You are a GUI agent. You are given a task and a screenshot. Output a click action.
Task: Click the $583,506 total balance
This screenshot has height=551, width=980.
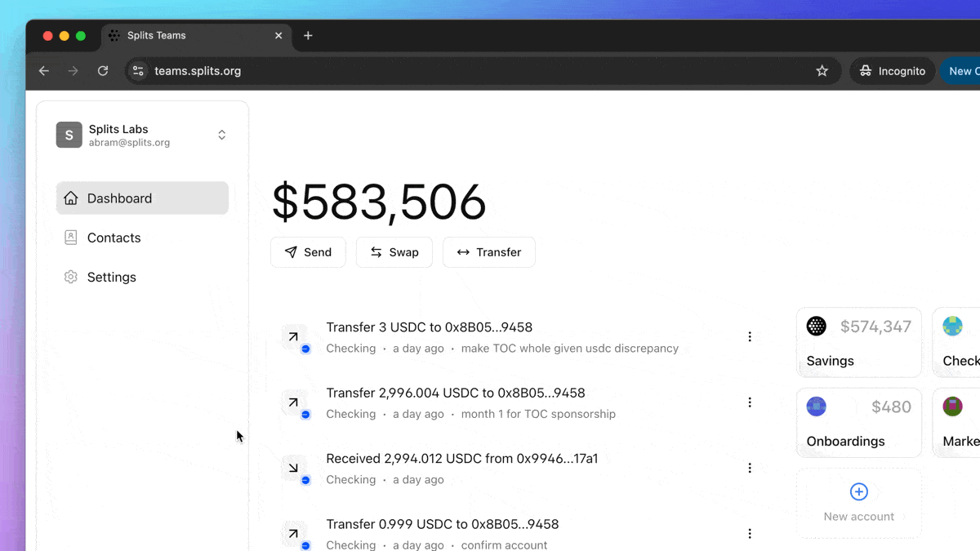(x=379, y=202)
